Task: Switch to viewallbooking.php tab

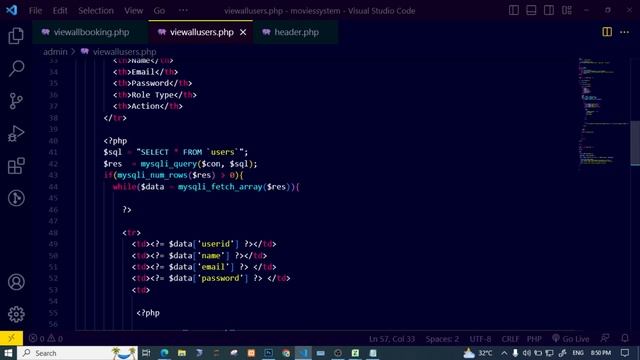Action: tap(91, 32)
